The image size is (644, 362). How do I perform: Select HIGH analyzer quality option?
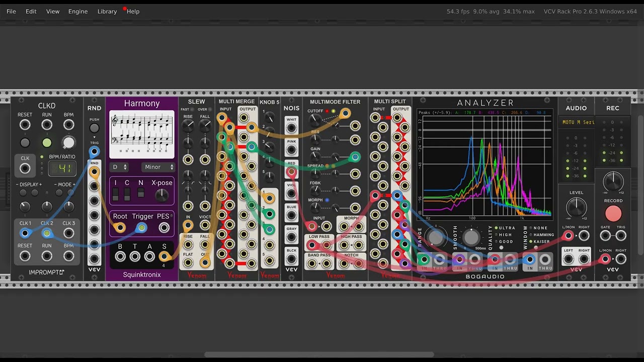click(504, 235)
